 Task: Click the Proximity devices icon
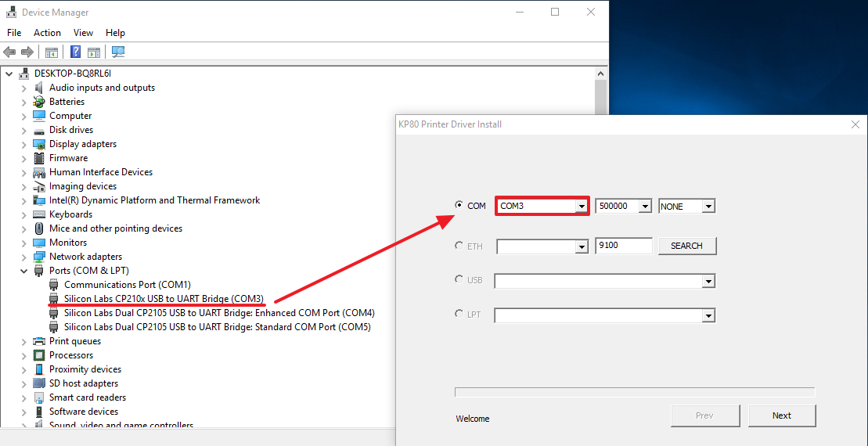[39, 369]
